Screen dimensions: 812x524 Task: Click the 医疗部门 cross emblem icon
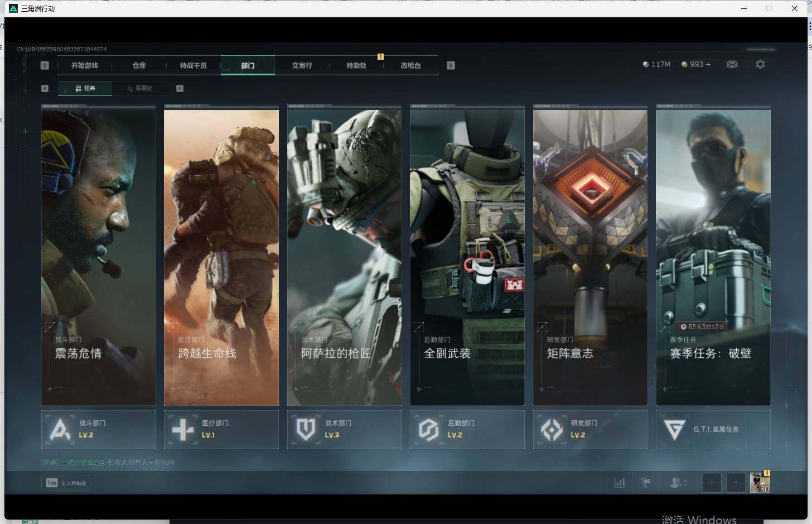tap(183, 430)
